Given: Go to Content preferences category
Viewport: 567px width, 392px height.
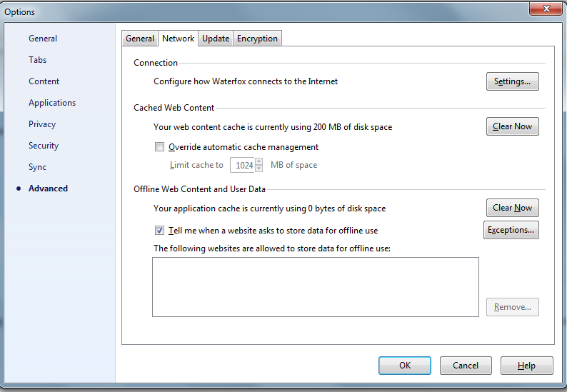Looking at the screenshot, I should (44, 81).
